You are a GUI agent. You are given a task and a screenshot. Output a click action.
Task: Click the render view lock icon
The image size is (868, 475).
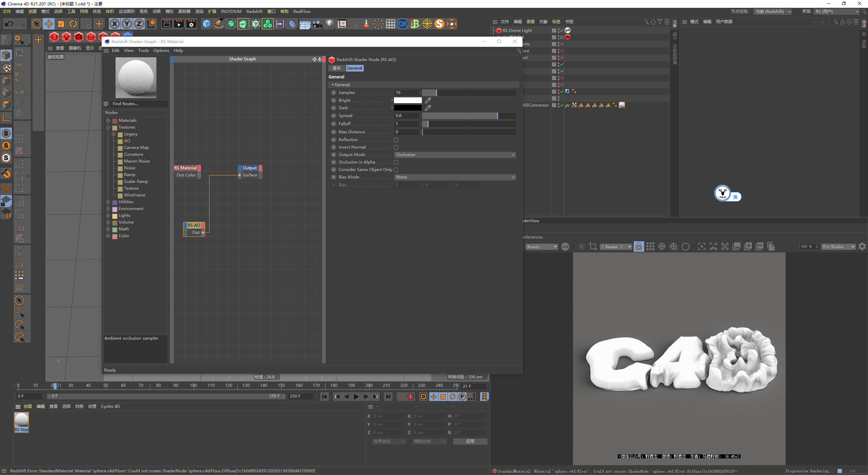pos(638,247)
